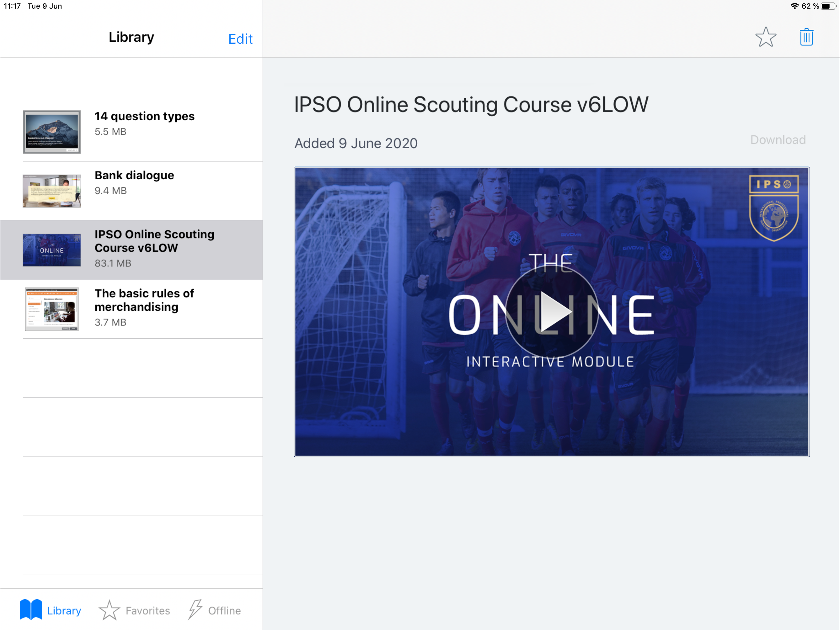Open the Library tab
The image size is (840, 630).
tap(50, 610)
